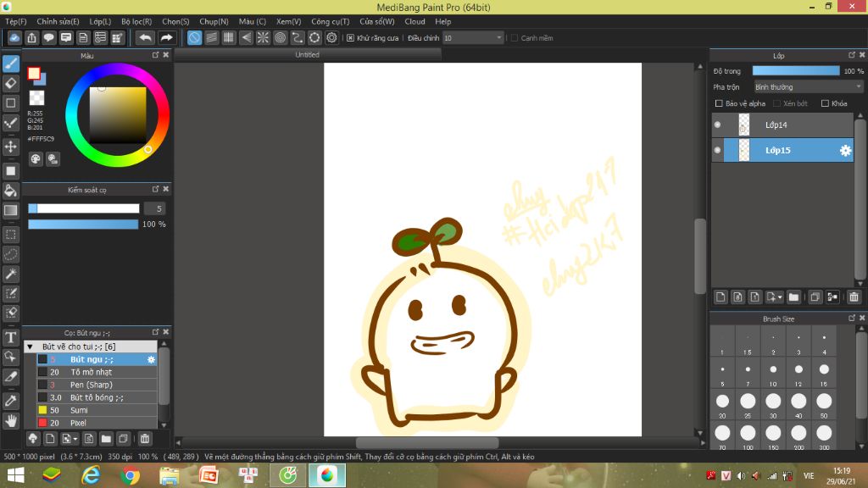
Task: Open the add layer dropdown in Lớp panel
Action: coord(774,297)
